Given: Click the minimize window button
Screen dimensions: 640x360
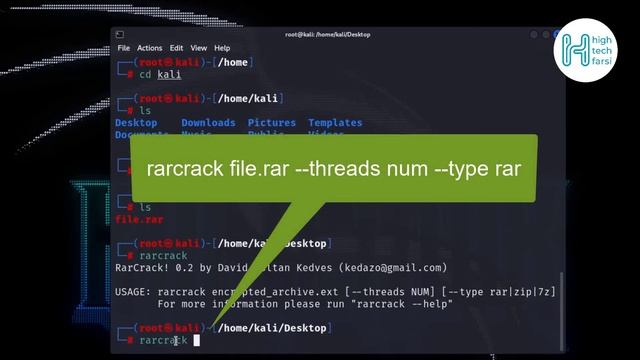Looking at the screenshot, I should click(534, 35).
